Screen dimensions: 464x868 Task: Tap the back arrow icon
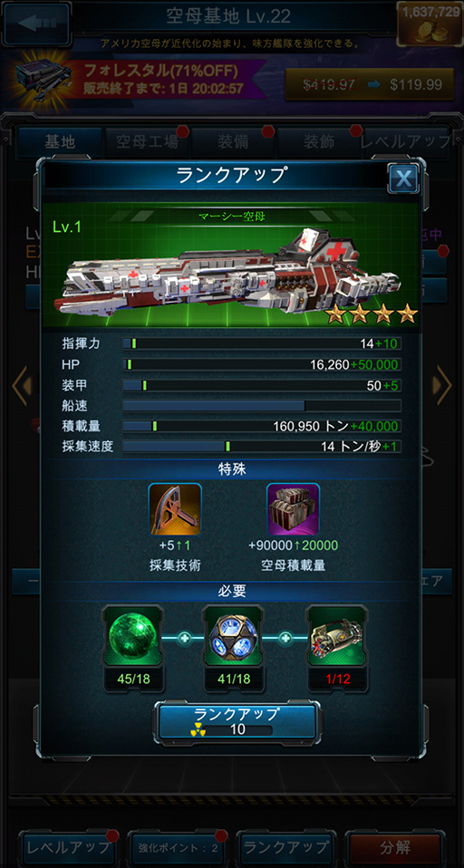[x=36, y=24]
